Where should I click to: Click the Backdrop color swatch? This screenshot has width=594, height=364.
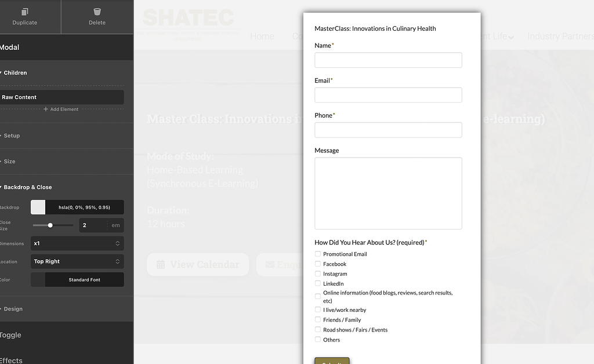point(38,207)
